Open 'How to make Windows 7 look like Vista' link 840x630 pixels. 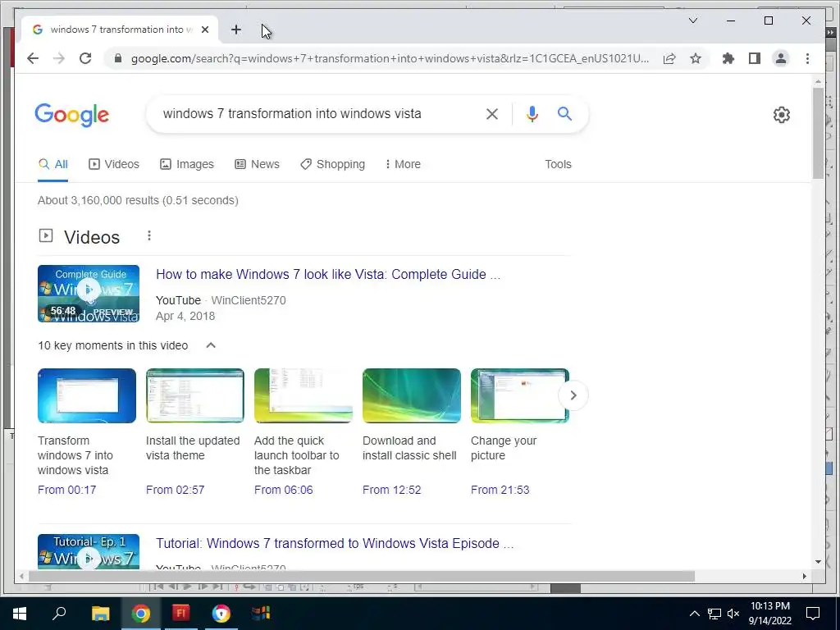click(x=328, y=274)
